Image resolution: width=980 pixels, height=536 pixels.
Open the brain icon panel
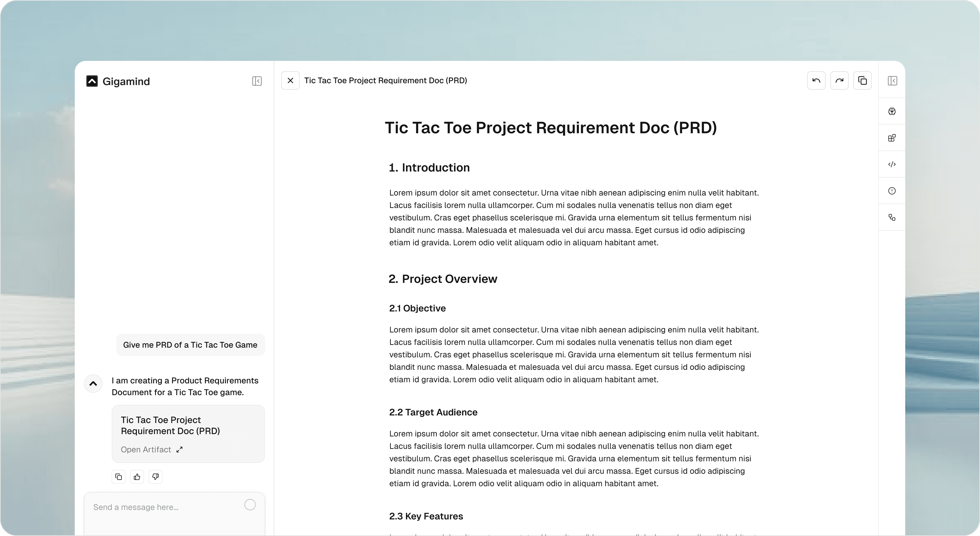tap(892, 111)
